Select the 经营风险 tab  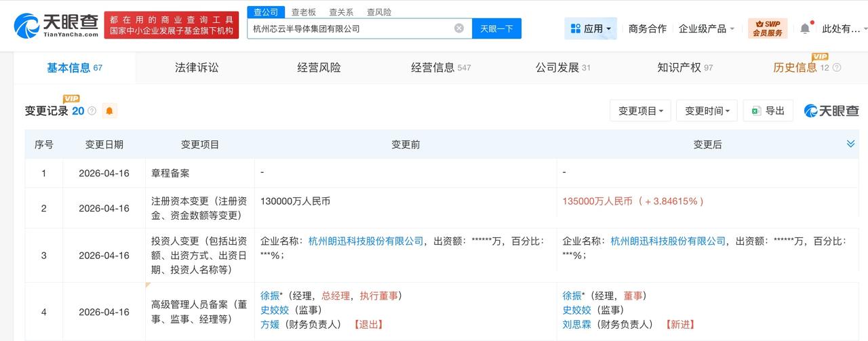pyautogui.click(x=319, y=68)
